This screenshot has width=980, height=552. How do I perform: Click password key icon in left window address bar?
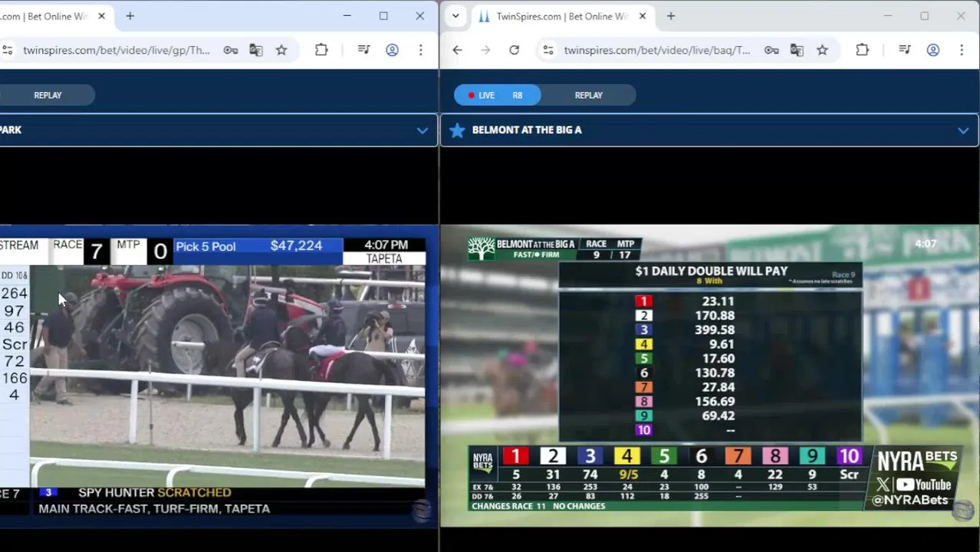(x=230, y=50)
